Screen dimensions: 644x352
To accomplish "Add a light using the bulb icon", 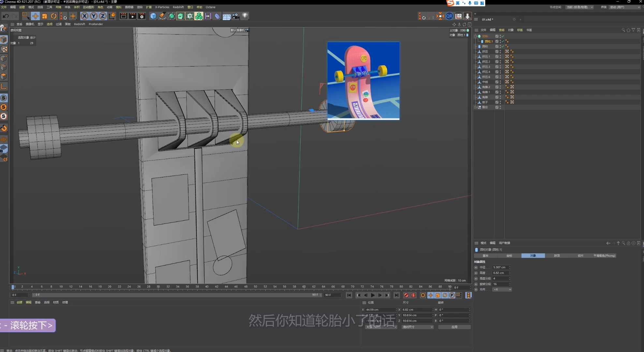I will click(x=245, y=16).
